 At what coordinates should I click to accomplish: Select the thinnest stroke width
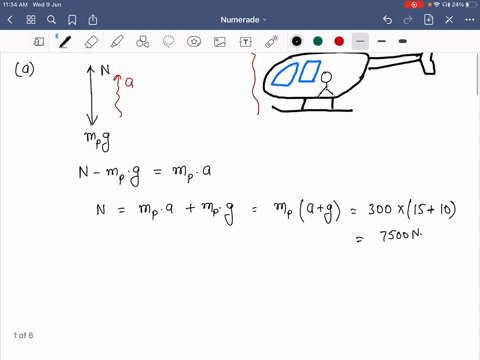click(360, 41)
